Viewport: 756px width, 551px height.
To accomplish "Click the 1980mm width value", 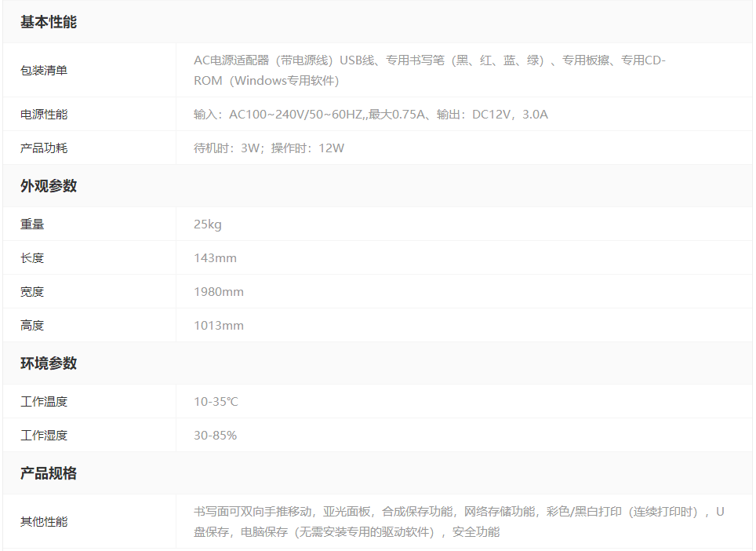I will [219, 292].
